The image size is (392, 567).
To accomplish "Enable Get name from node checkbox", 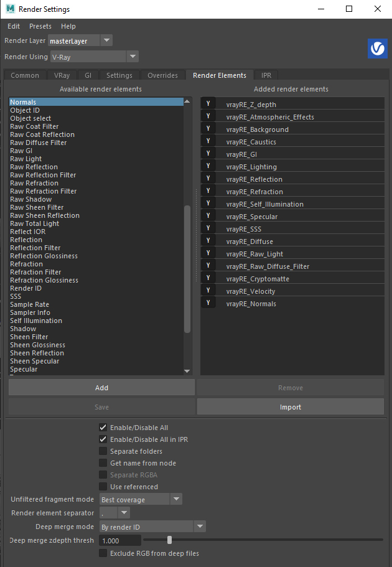I will [x=103, y=463].
